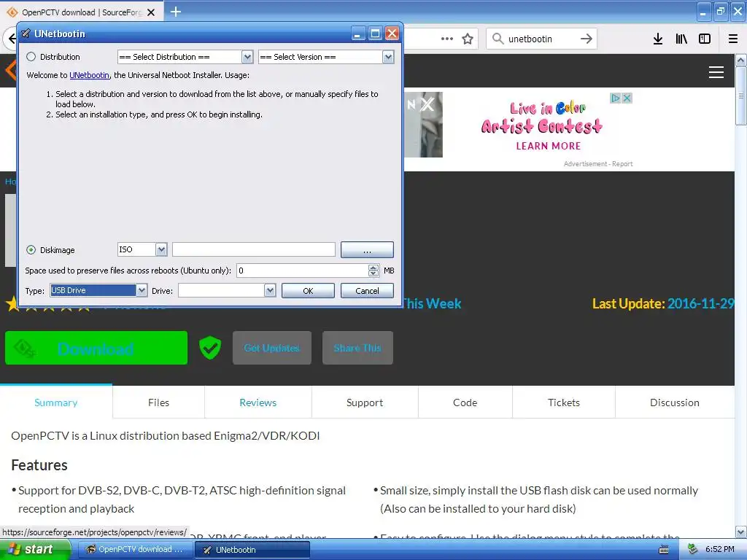Click the search go arrow

pyautogui.click(x=587, y=39)
